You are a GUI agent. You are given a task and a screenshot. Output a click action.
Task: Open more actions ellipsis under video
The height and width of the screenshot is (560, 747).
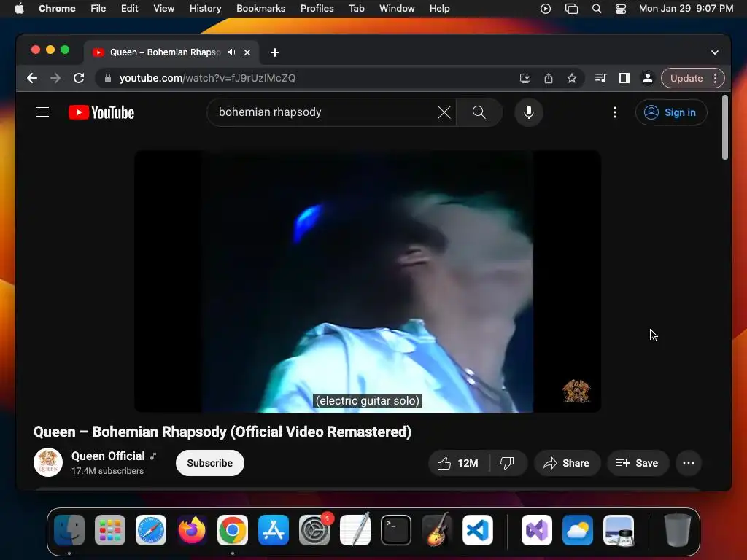[x=689, y=463]
